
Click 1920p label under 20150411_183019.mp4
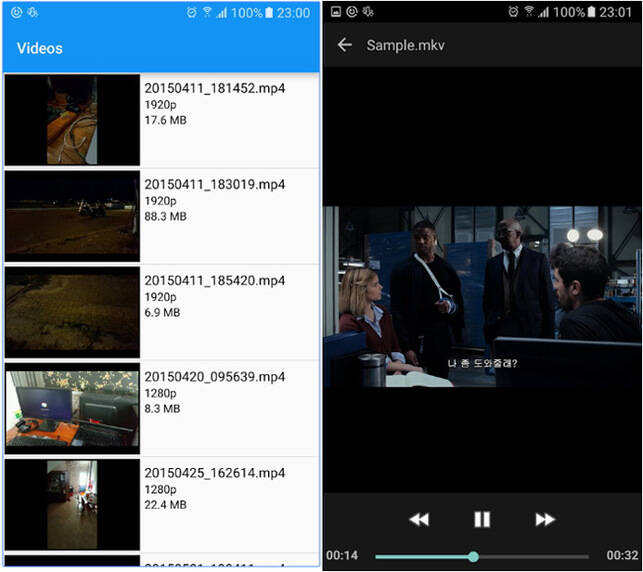tap(160, 201)
